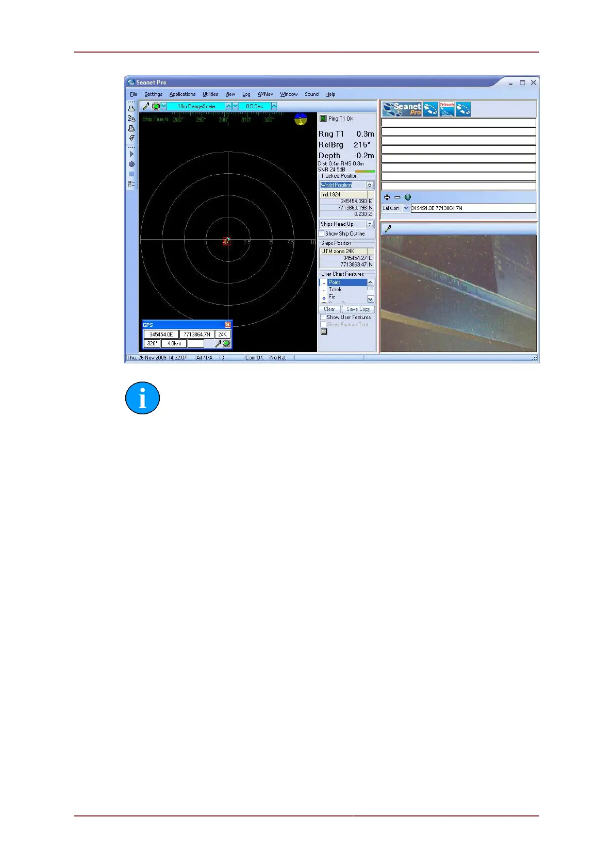Click the green globe icon above Lat/Lon
The image size is (614, 868).
pos(408,197)
